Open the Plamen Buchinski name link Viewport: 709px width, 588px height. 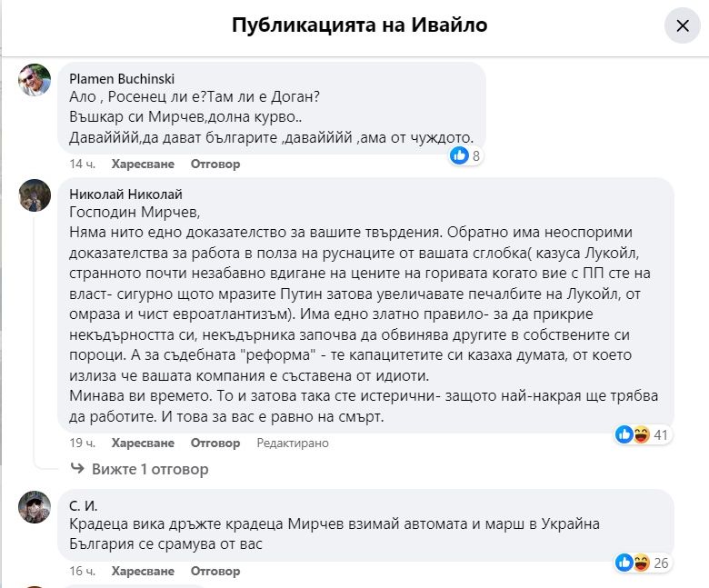tap(122, 79)
